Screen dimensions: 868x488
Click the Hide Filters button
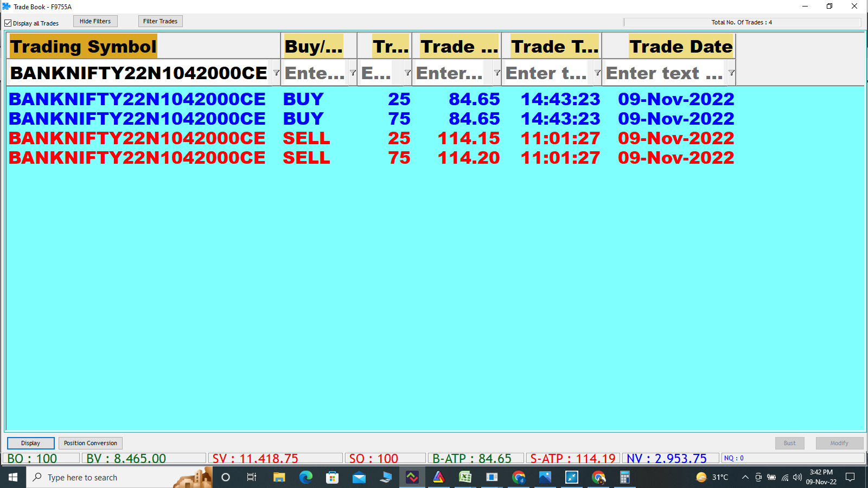95,21
